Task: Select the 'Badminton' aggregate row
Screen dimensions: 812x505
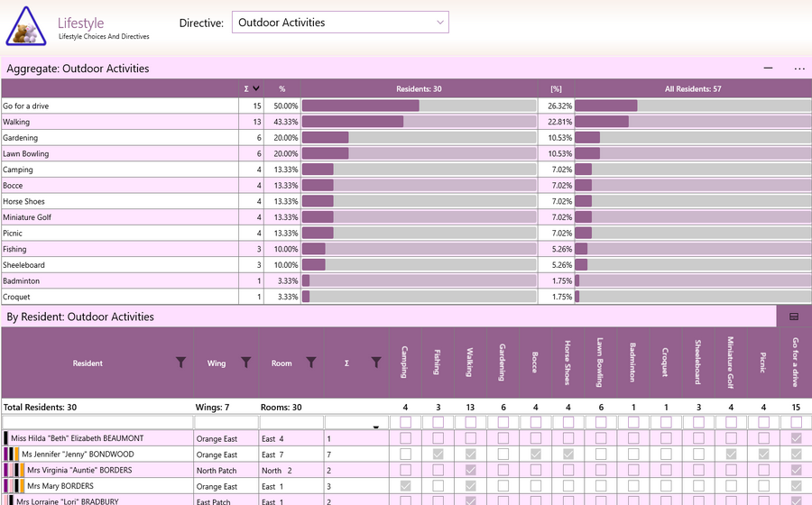Action: pyautogui.click(x=406, y=281)
